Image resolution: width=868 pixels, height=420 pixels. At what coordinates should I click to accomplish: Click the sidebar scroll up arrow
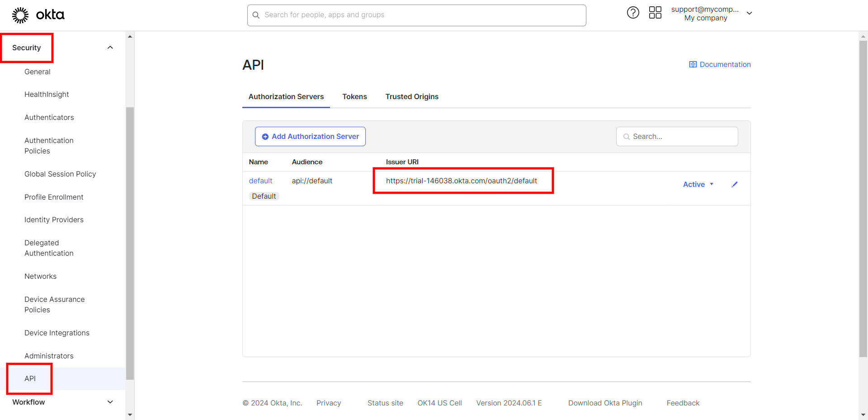(130, 37)
